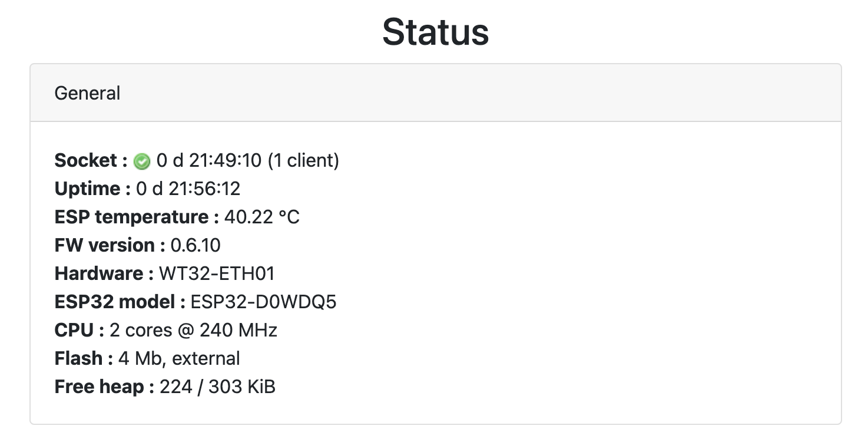The height and width of the screenshot is (442, 868).
Task: Click the FW version label
Action: point(110,245)
